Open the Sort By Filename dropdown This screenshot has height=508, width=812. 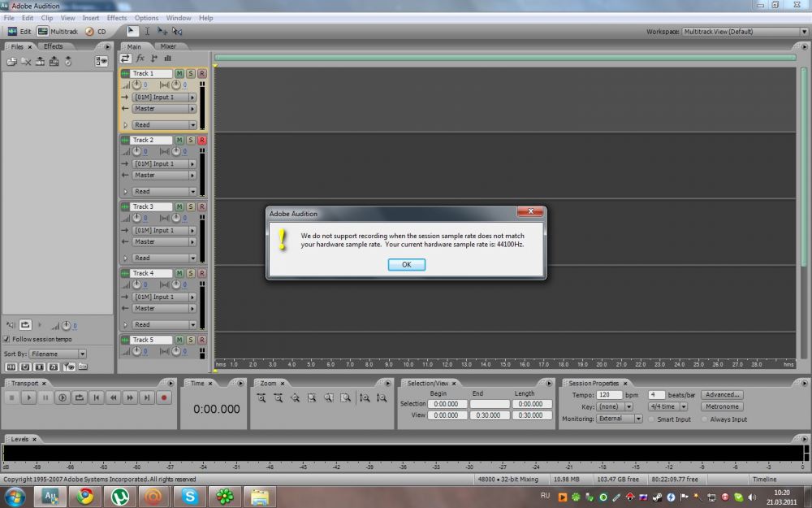click(58, 354)
